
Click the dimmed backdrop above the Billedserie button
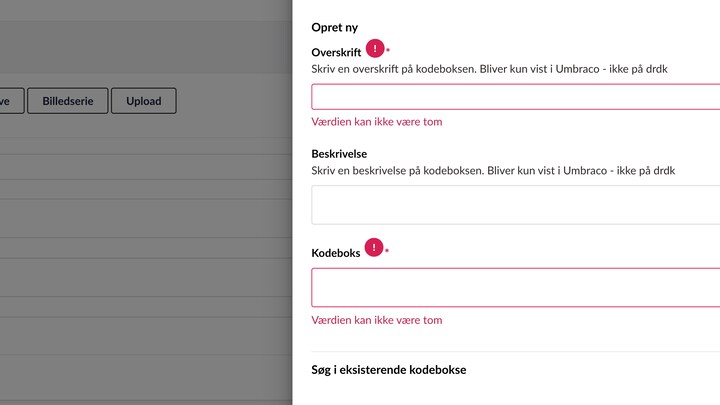pos(67,50)
